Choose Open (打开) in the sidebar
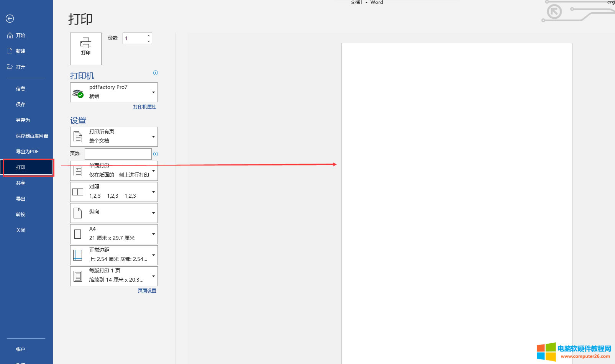The image size is (615, 364). tap(20, 67)
